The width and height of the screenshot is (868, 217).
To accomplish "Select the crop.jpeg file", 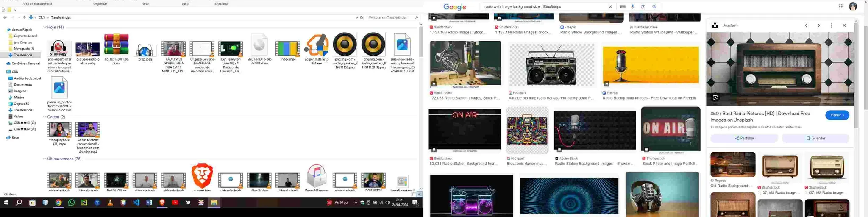I will click(x=145, y=53).
